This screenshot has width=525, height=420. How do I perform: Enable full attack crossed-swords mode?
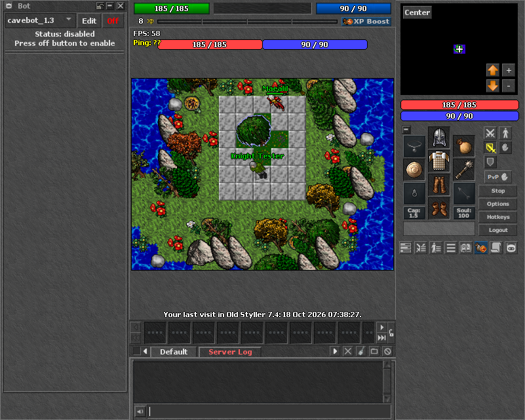(x=490, y=133)
